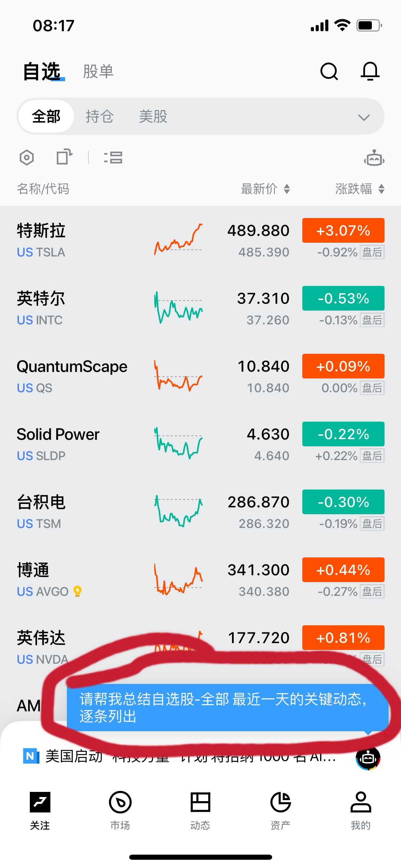Expand the watchlist groups chevron
401x868 pixels.
(364, 118)
